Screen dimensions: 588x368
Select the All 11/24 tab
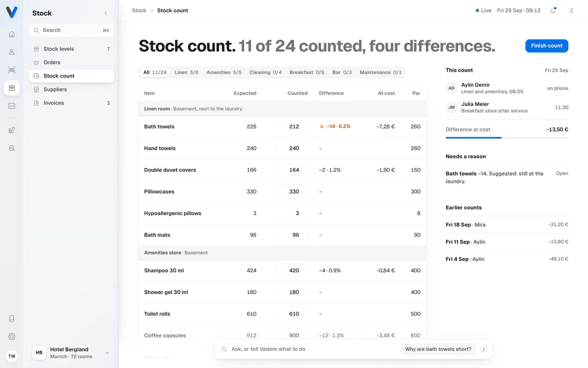coord(155,72)
